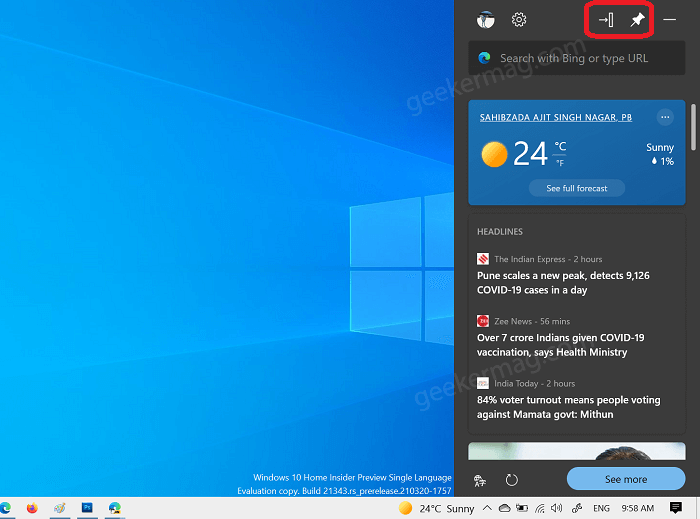Click the battery status tray icon
700x519 pixels.
pos(522,508)
